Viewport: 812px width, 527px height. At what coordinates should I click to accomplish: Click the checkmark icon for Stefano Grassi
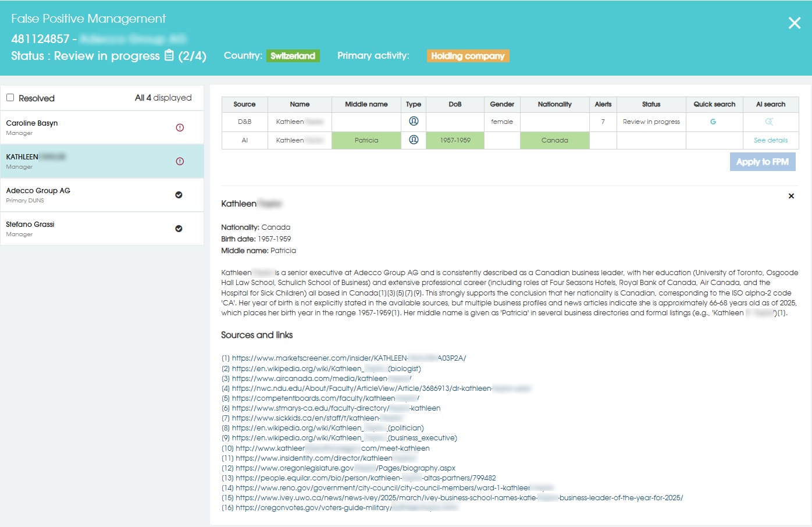click(179, 229)
